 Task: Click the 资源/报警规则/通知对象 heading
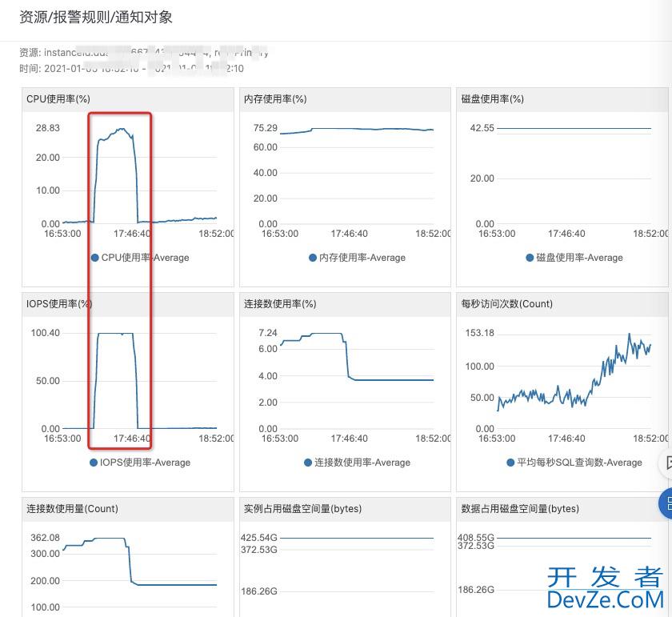(x=95, y=17)
